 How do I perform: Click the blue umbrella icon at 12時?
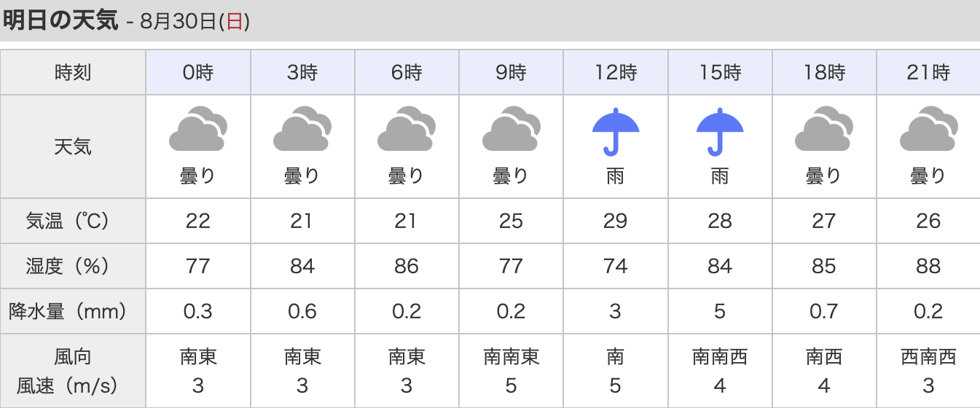click(x=616, y=132)
